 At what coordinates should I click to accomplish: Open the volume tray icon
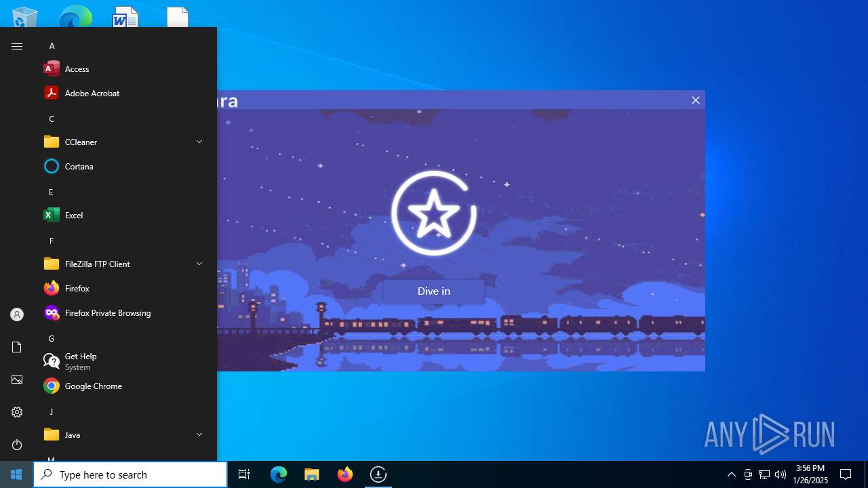pyautogui.click(x=781, y=474)
